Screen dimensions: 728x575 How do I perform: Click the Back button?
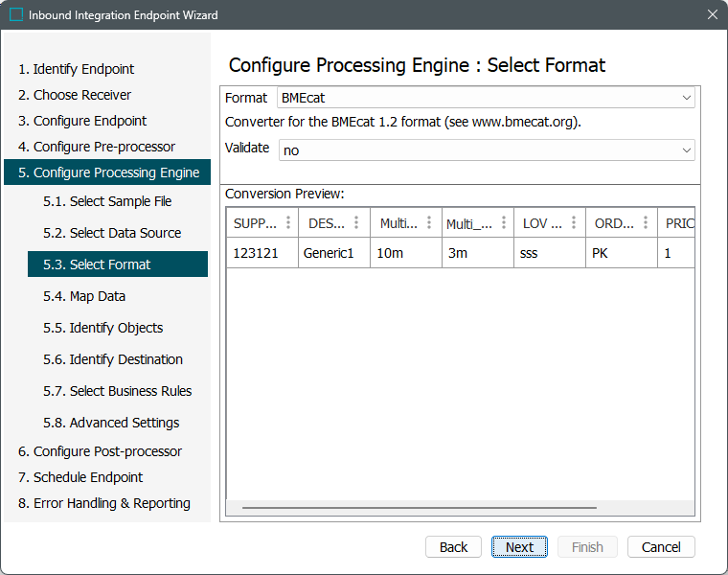point(453,547)
